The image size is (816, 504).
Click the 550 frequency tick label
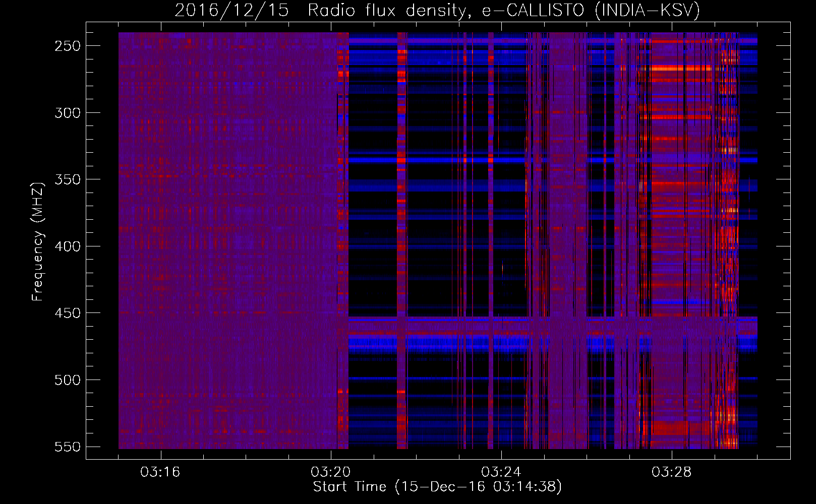point(68,447)
